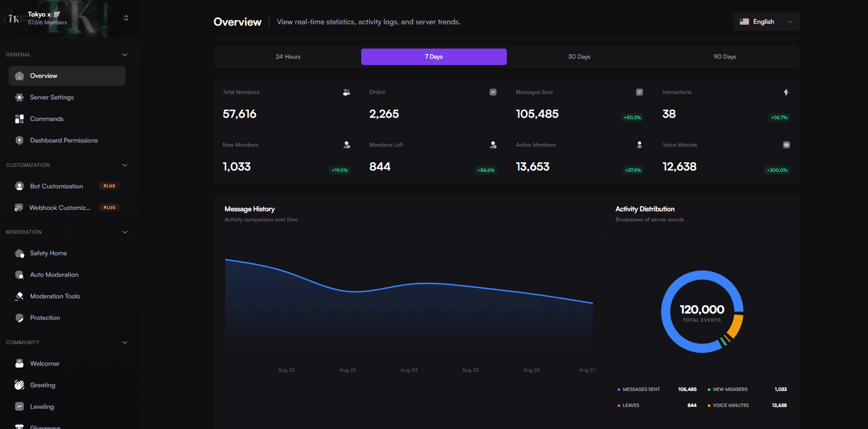This screenshot has width=868, height=429.
Task: Click the Online card trend icon
Action: [x=493, y=92]
